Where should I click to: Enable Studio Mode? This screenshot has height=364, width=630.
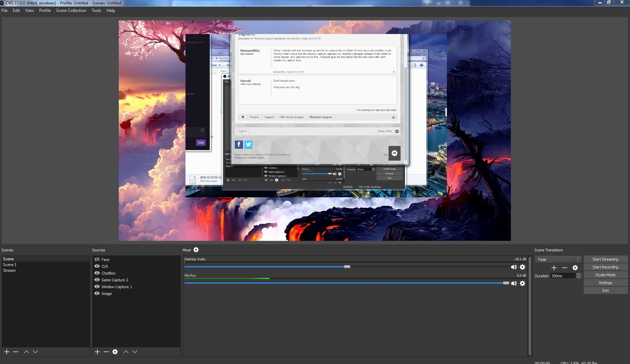[605, 275]
